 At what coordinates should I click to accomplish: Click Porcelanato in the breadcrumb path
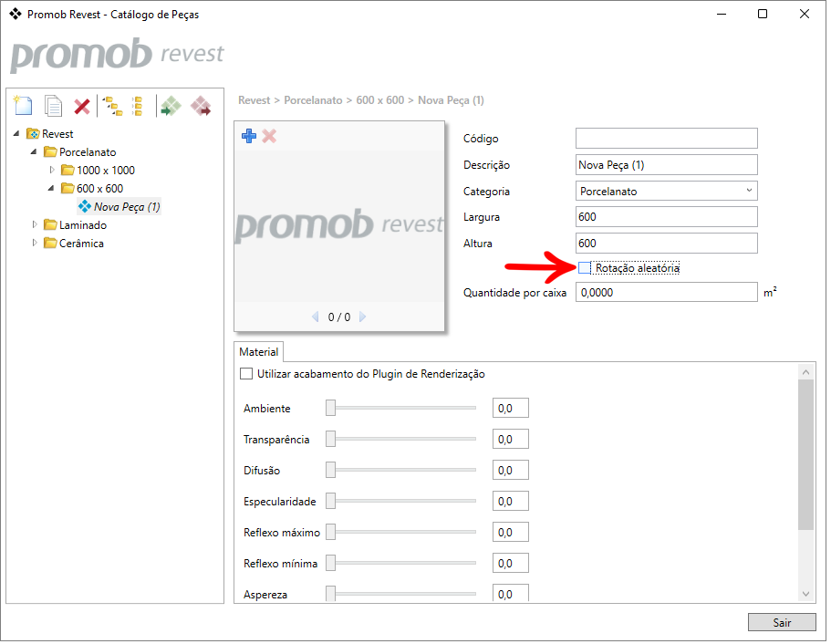[315, 100]
